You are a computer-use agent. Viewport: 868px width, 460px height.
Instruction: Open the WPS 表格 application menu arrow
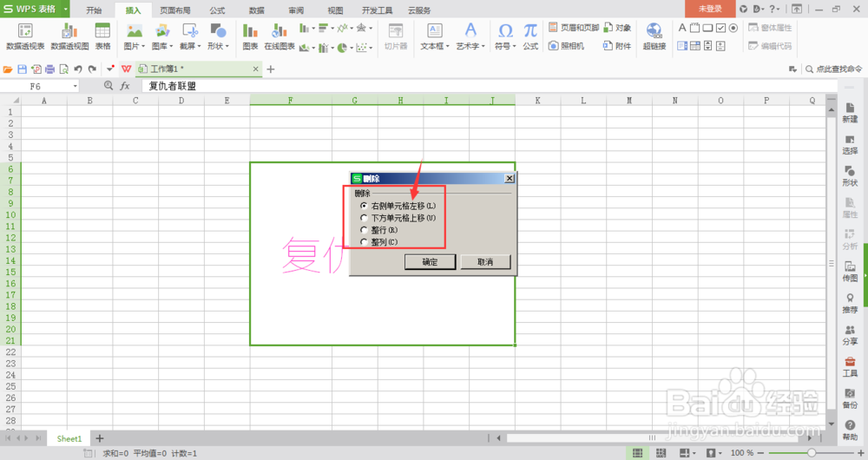(65, 10)
